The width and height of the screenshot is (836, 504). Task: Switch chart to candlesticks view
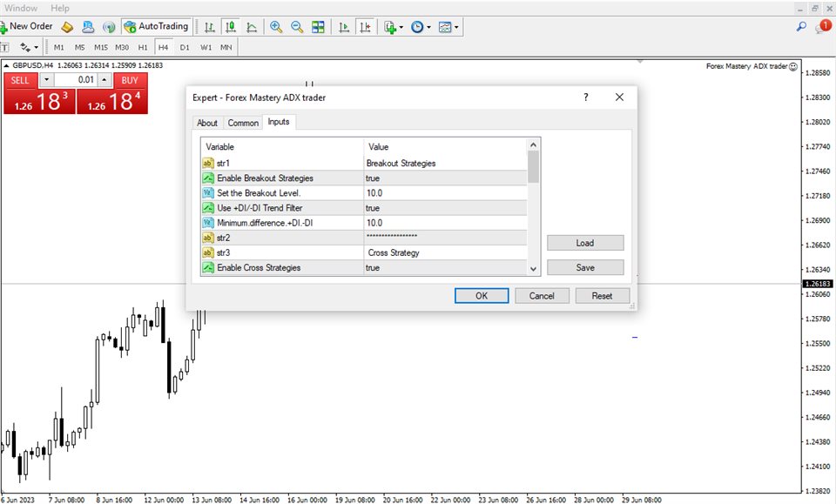coord(230,27)
